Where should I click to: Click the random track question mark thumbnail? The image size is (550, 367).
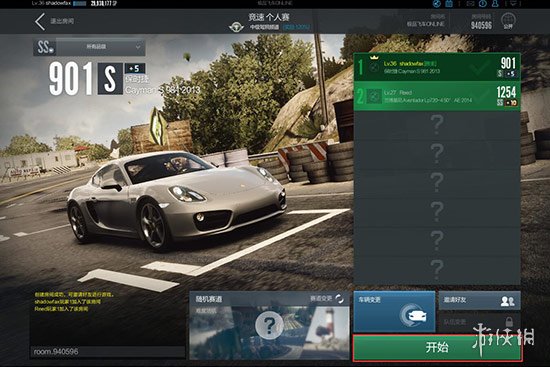coord(269,325)
